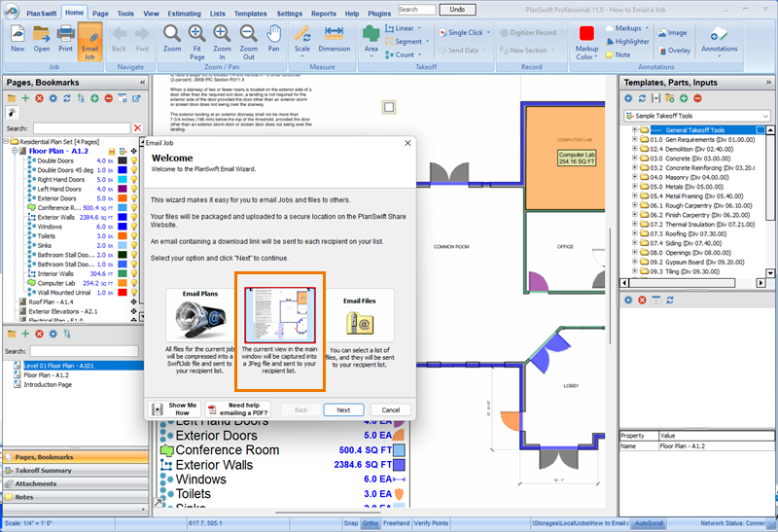Image resolution: width=778 pixels, height=532 pixels.
Task: Click the orange Exterior Doors color swatch
Action: click(123, 198)
